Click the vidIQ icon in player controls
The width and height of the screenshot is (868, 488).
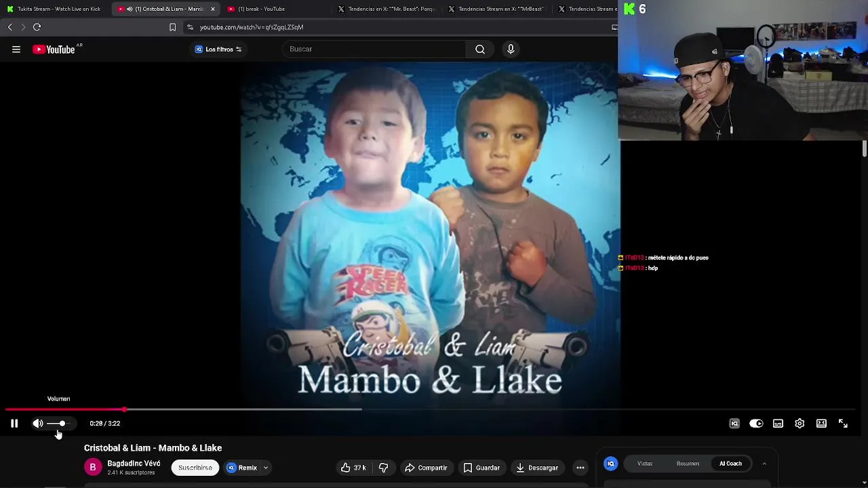tap(734, 424)
